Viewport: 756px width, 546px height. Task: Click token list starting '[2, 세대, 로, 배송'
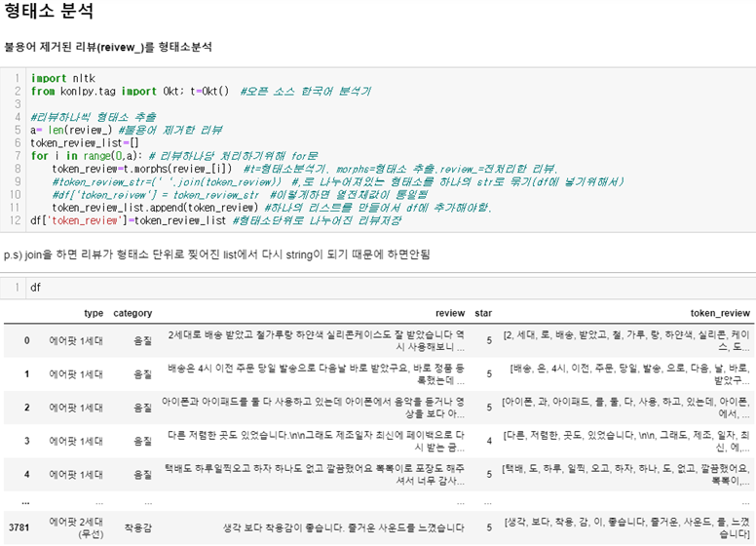point(626,340)
